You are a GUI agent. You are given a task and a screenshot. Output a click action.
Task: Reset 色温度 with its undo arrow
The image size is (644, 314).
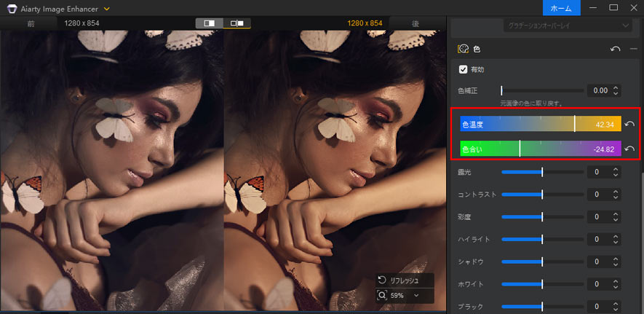coord(629,124)
